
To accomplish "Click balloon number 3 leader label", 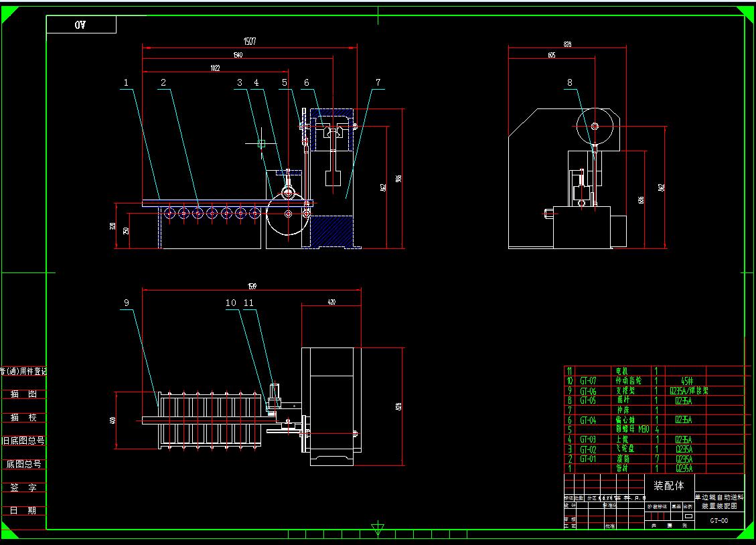I will click(x=238, y=83).
